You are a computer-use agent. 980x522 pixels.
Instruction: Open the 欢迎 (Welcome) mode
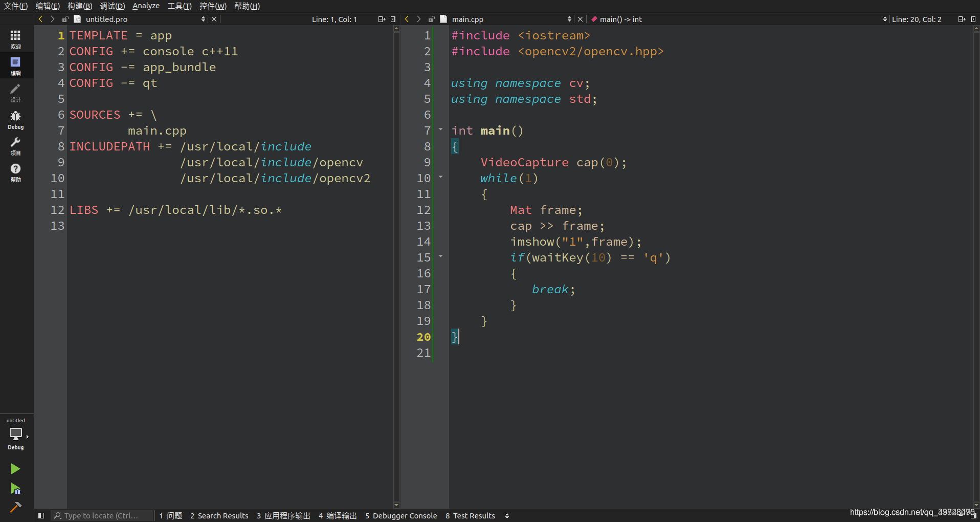(x=16, y=39)
